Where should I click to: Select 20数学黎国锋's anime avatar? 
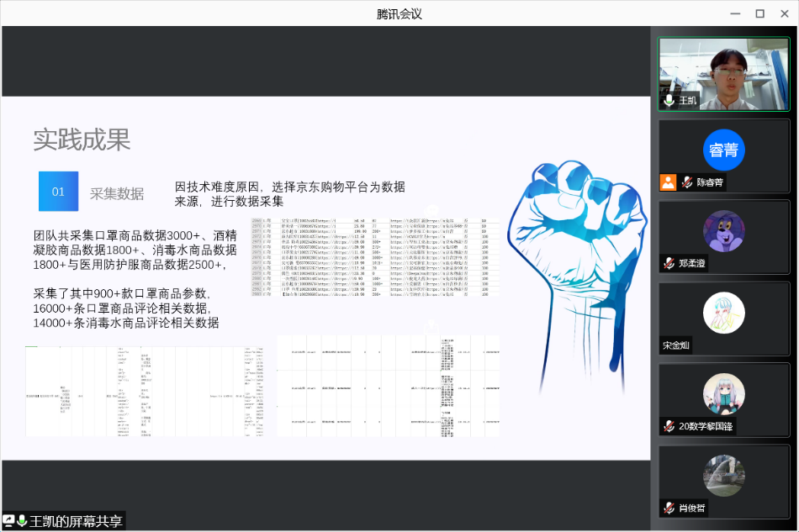[723, 394]
